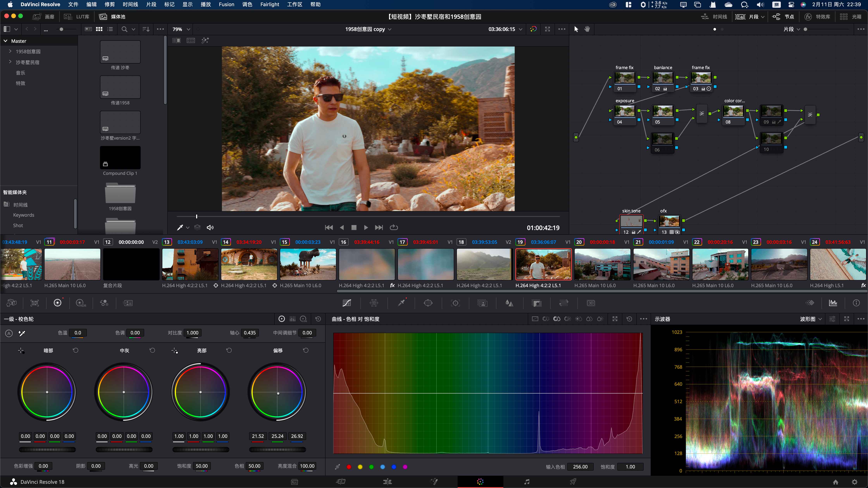This screenshot has height=488, width=868.
Task: Open the Camera RAW palette
Action: 11,303
